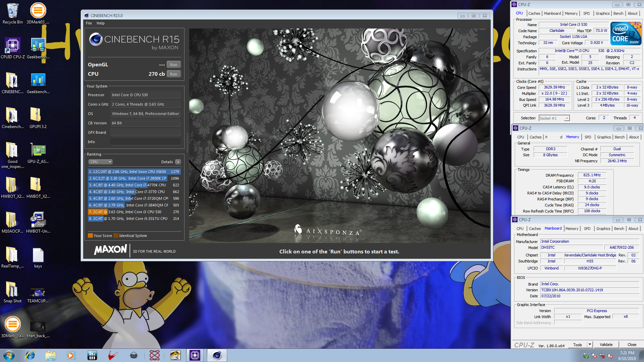The image size is (644, 362).
Task: Select ranking row Intel Core i7-4770K
Action: (134, 185)
